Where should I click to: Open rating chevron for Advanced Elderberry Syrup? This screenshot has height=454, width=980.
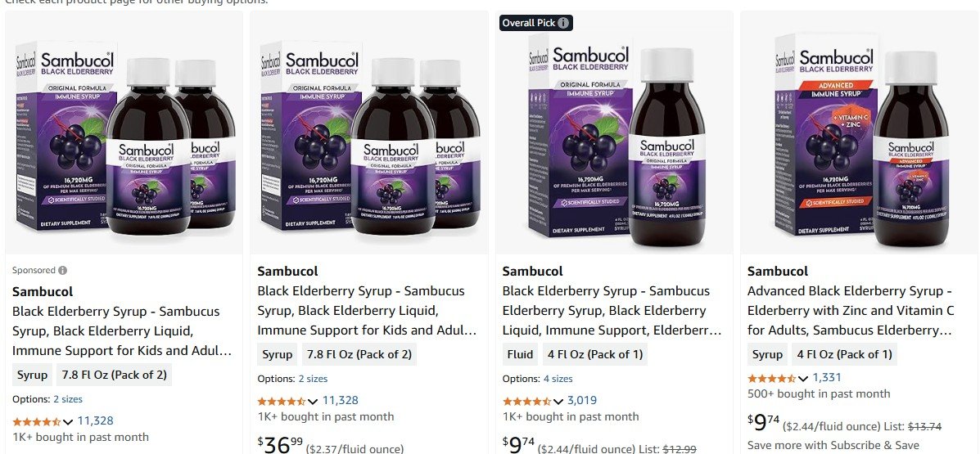803,378
